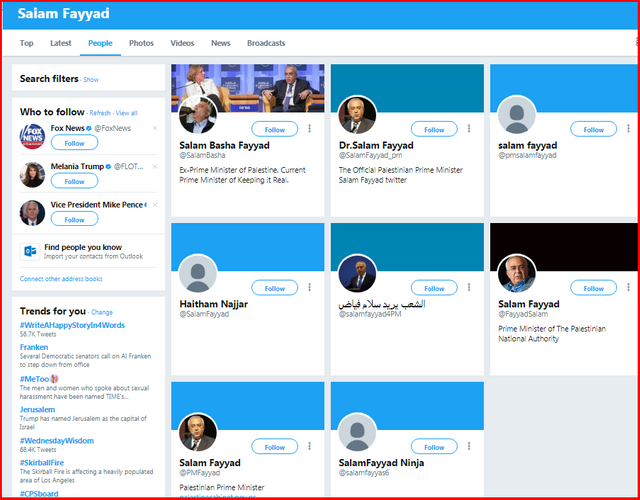The image size is (640, 500).
Task: Open the #MeToo trend
Action: click(x=34, y=379)
